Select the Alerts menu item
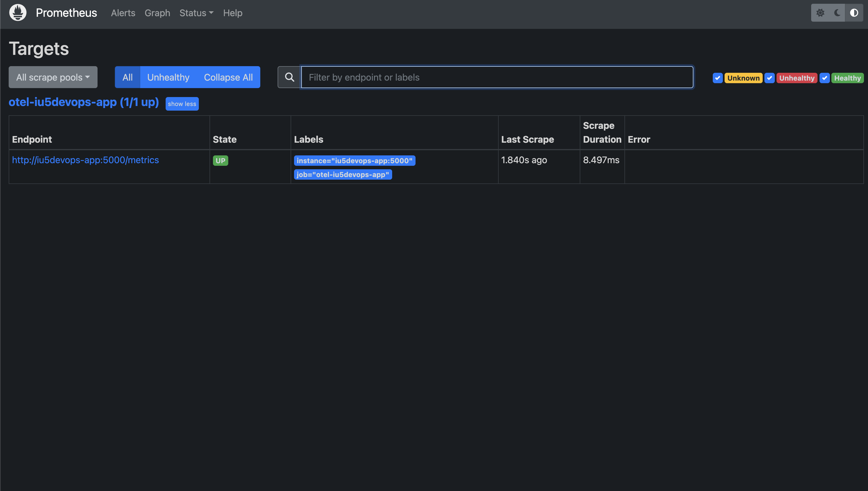Image resolution: width=868 pixels, height=491 pixels. click(123, 12)
